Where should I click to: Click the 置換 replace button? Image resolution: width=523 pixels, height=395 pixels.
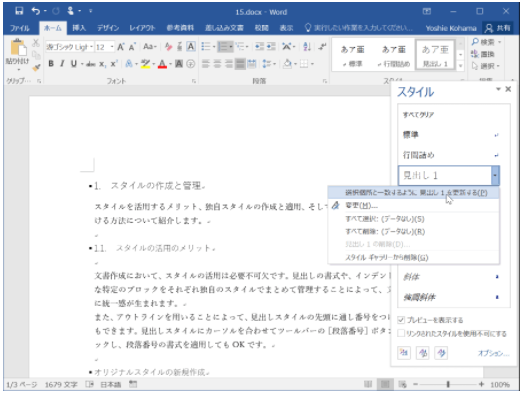pos(483,54)
